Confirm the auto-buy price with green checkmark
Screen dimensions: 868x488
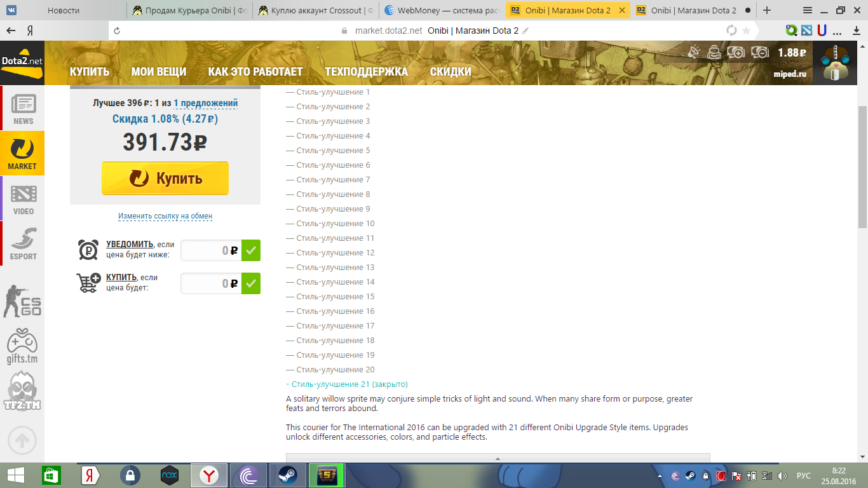(x=251, y=283)
